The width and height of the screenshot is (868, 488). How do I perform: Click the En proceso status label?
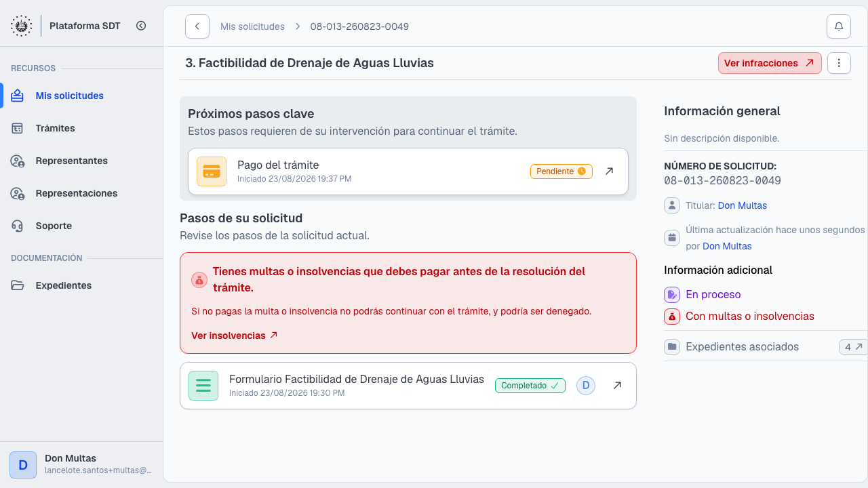click(713, 295)
